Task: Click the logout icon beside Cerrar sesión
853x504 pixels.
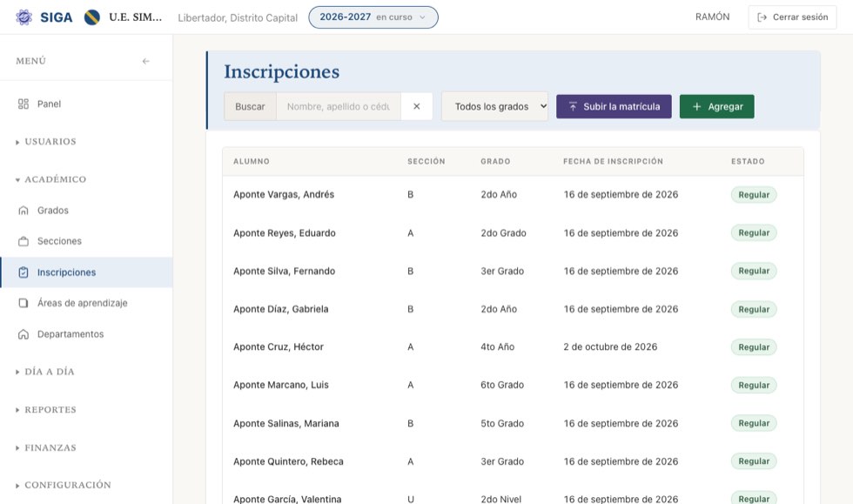Action: [762, 17]
